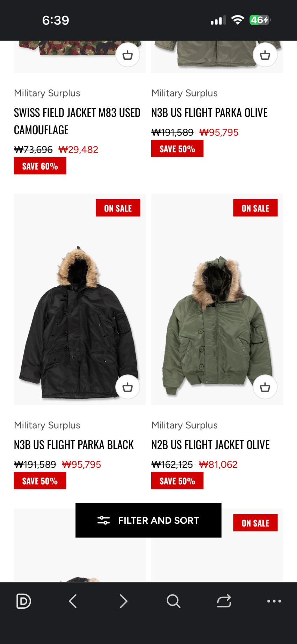The image size is (297, 644).
Task: Go forward with browser forward arrow
Action: [x=123, y=601]
